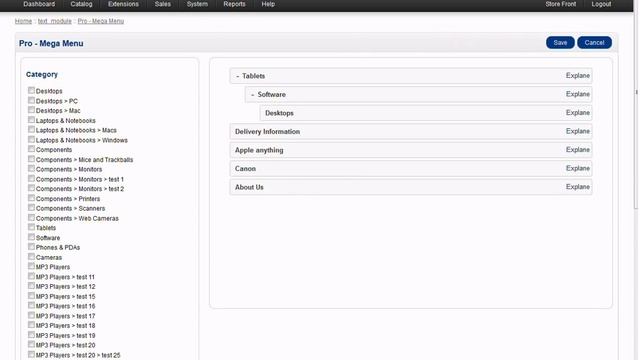Viewport: 640px width, 360px height.
Task: Check the Desktops > Mac checkbox
Action: pos(31,110)
